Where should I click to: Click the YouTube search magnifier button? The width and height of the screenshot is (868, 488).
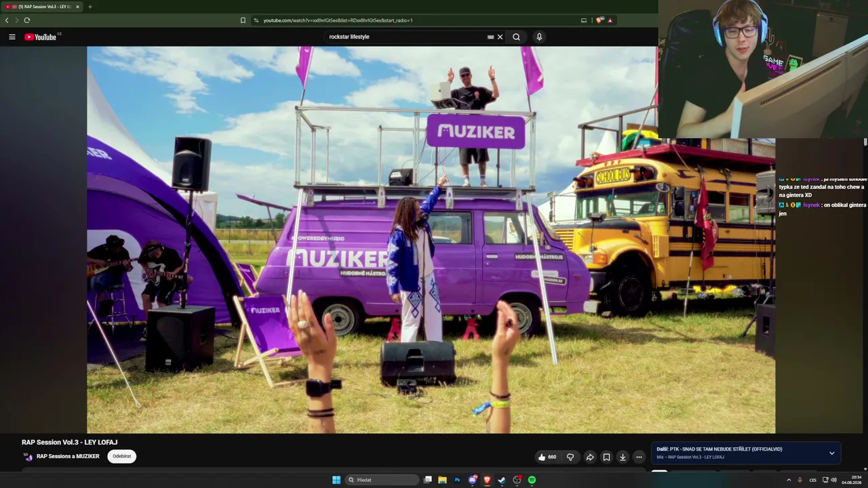point(516,37)
